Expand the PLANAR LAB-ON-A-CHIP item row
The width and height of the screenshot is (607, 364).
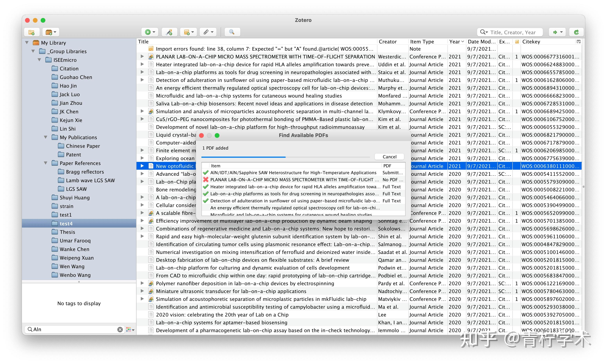pos(142,57)
